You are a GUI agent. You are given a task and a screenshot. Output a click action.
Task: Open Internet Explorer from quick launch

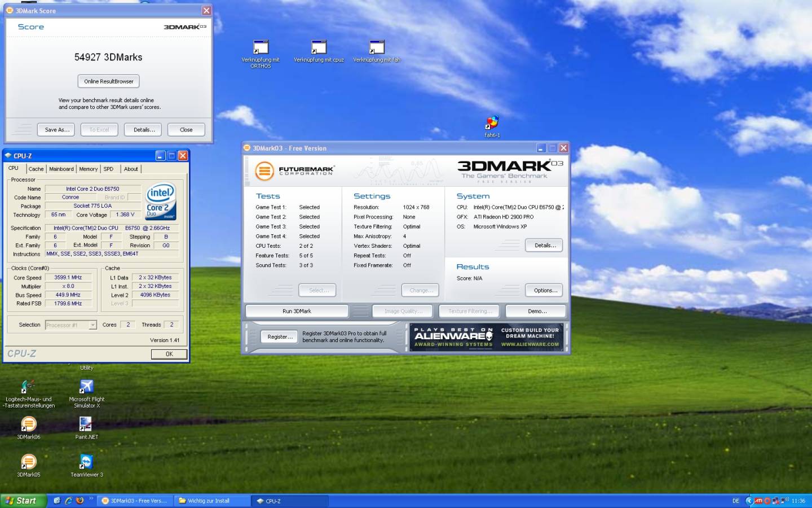coord(68,501)
